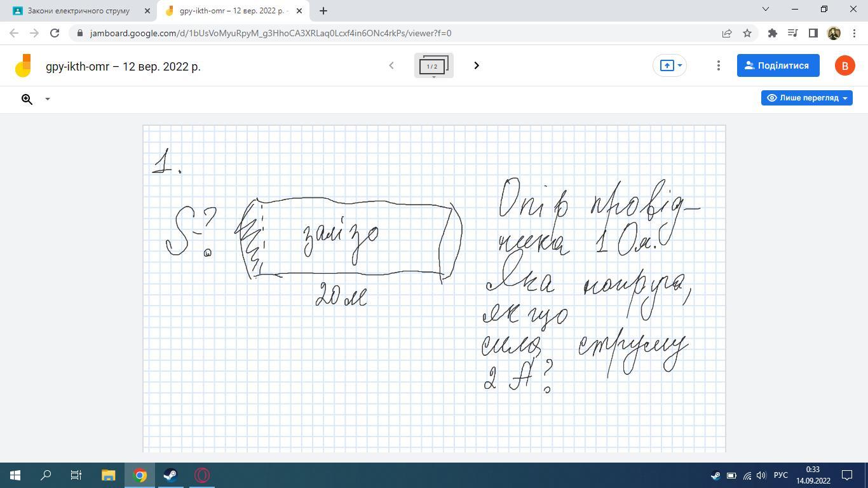The image size is (868, 488).
Task: Open File Explorer from the taskbar
Action: coord(108,475)
